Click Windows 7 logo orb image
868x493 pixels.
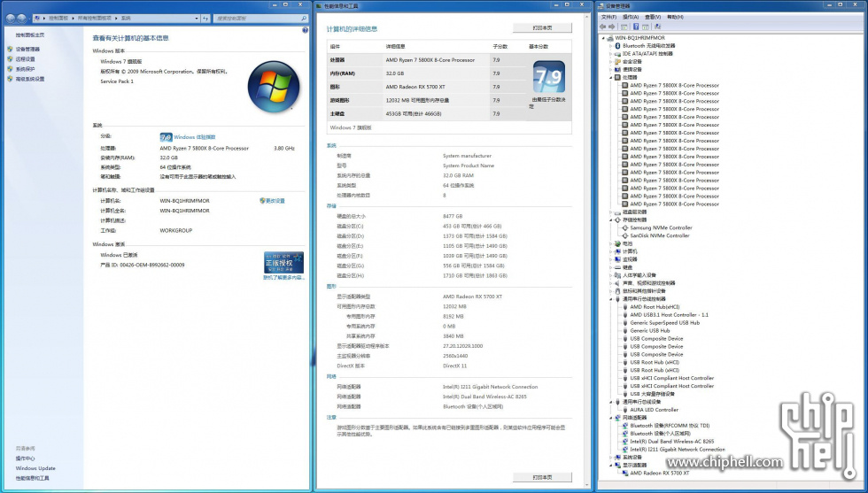point(274,87)
